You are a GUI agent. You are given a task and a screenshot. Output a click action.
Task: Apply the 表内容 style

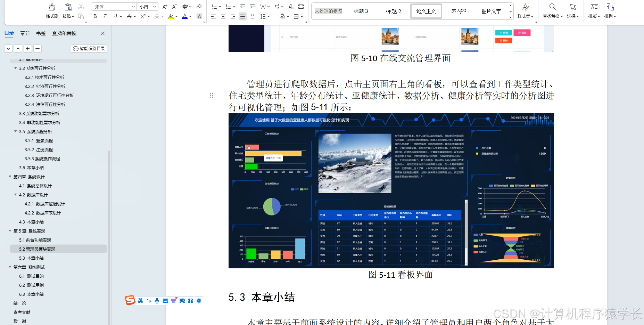(x=459, y=11)
